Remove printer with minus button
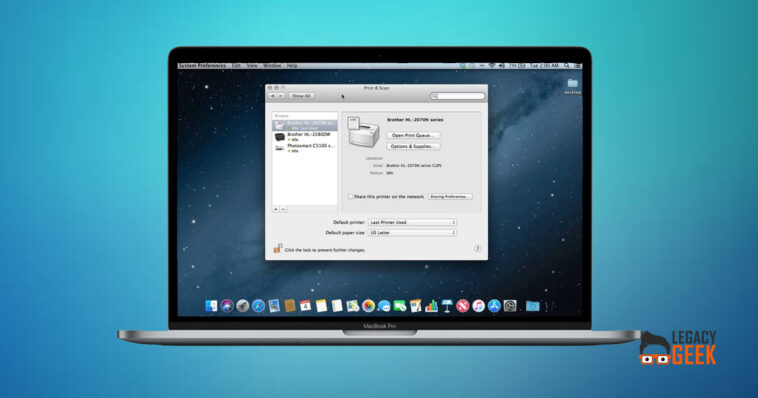This screenshot has width=758, height=398. (283, 209)
